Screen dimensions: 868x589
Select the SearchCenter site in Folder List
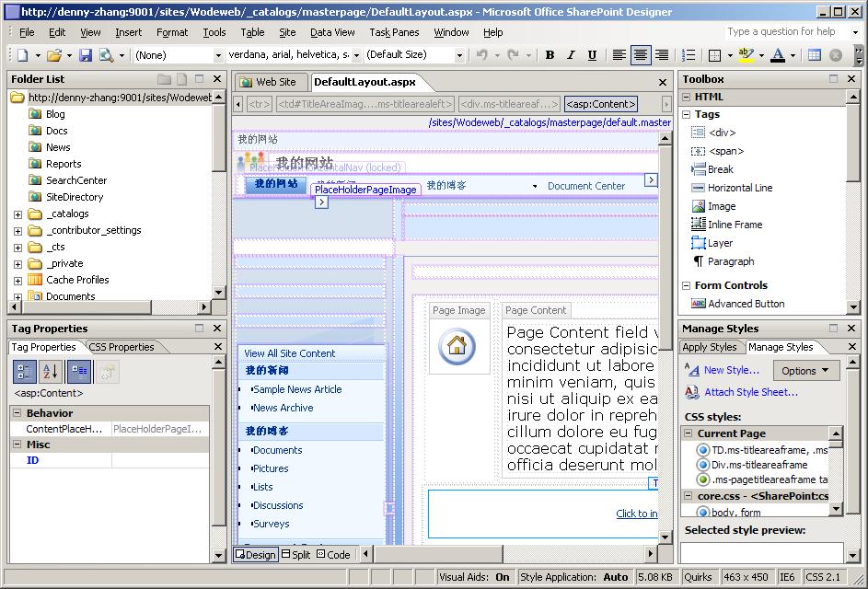[75, 180]
